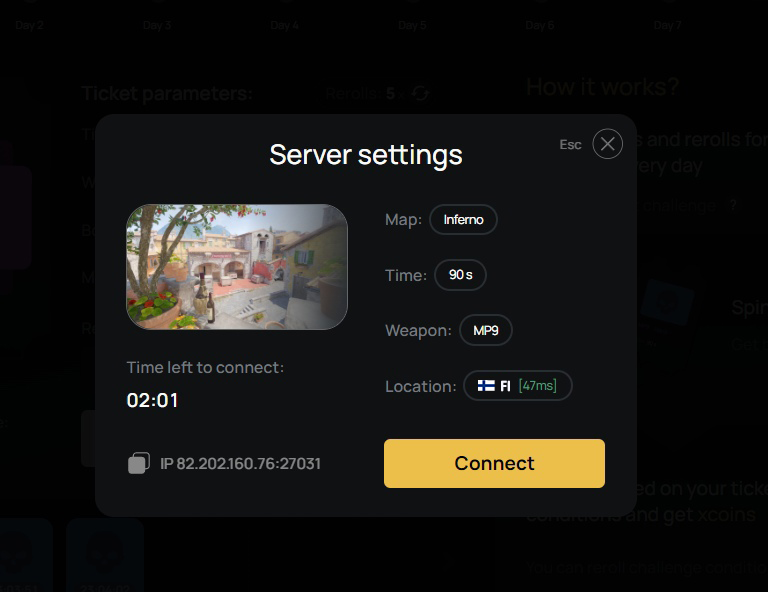Close the Server settings dialog with X
Screen dimensions: 768x592
[607, 144]
